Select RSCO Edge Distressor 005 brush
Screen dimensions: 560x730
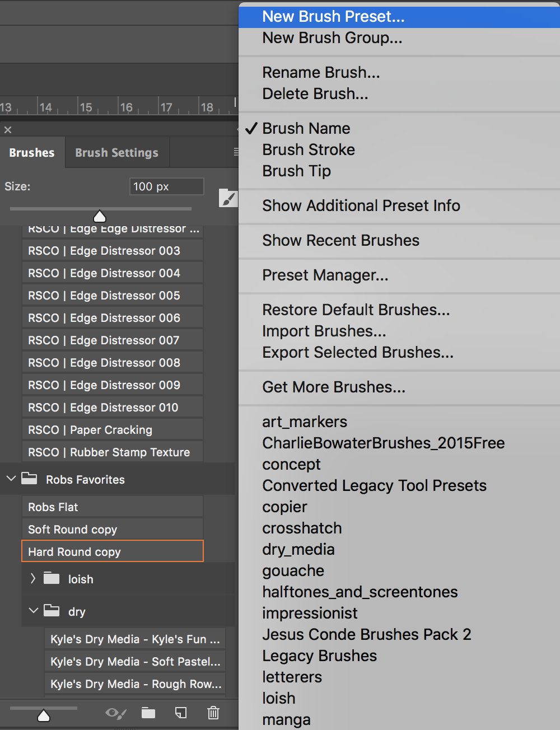(x=113, y=296)
